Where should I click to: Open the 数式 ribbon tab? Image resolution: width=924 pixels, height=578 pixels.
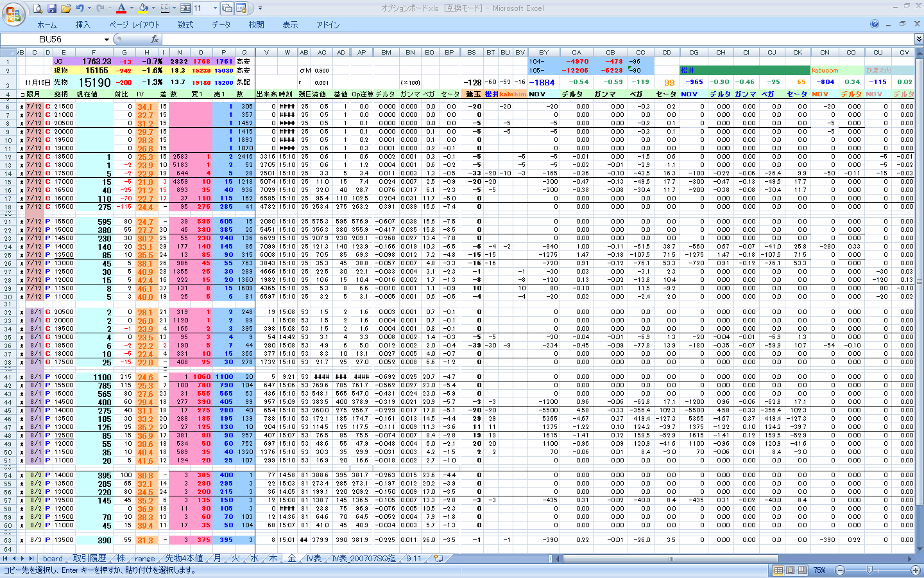tap(185, 25)
